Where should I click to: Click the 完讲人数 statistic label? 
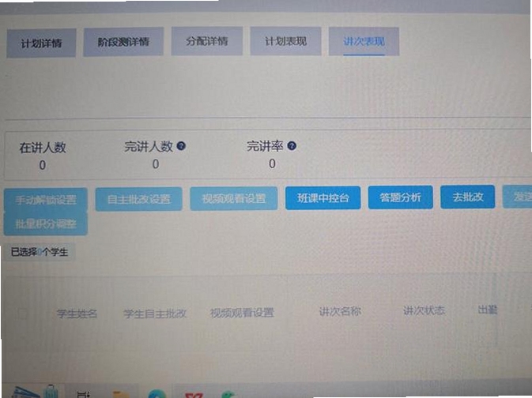click(x=149, y=146)
